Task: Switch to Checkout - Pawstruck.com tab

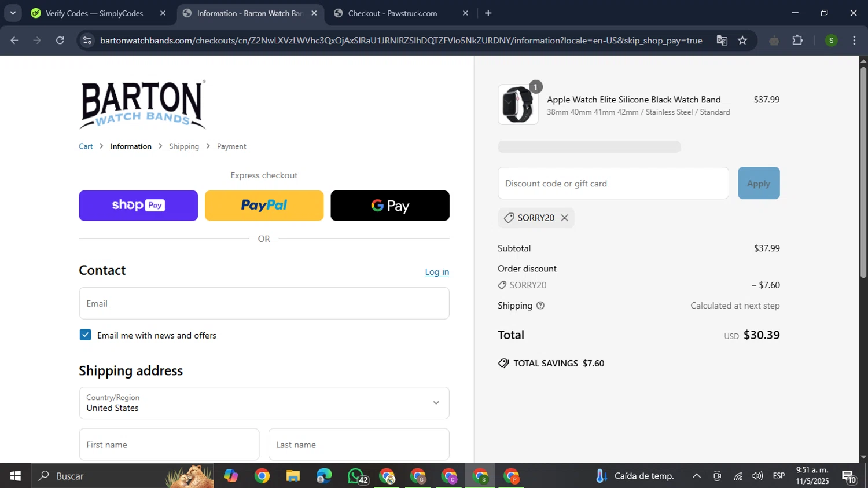Action: pos(393,13)
